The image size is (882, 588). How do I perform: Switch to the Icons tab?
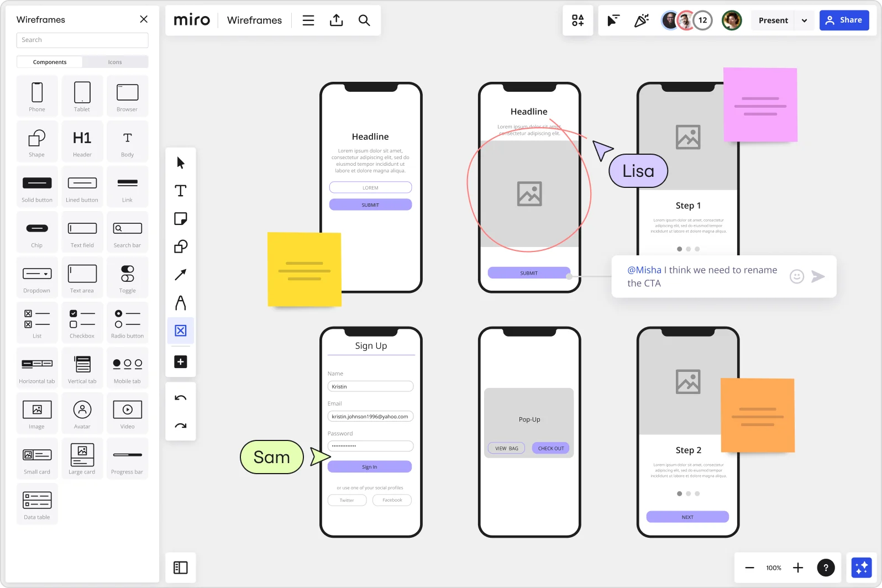115,62
